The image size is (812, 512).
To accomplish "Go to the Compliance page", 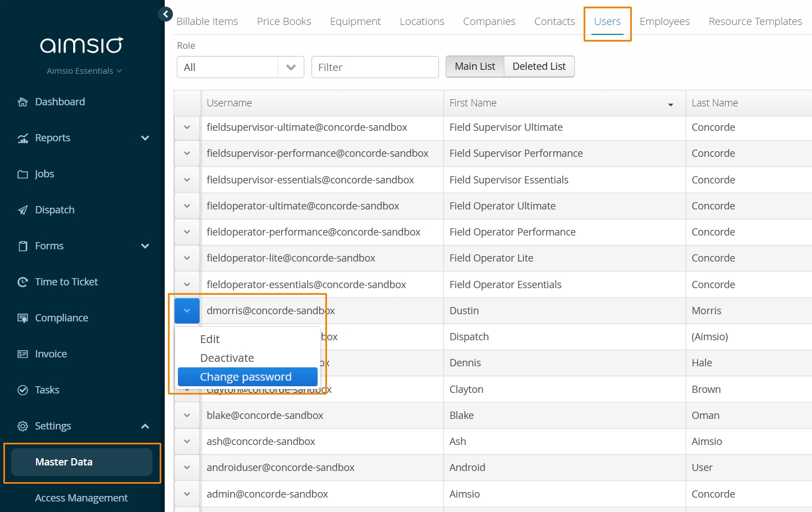I will pos(62,318).
